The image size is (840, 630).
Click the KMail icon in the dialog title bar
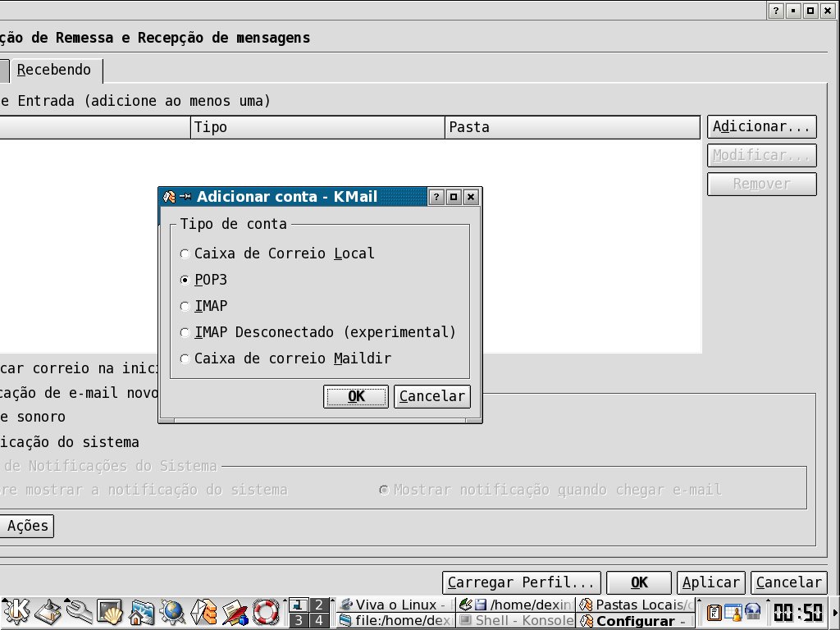coord(169,197)
